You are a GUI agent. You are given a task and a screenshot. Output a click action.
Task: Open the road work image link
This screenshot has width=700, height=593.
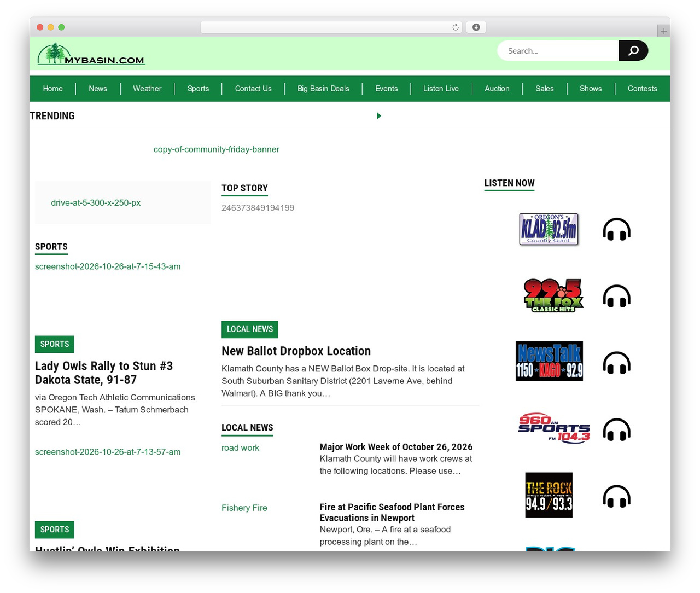coord(240,447)
